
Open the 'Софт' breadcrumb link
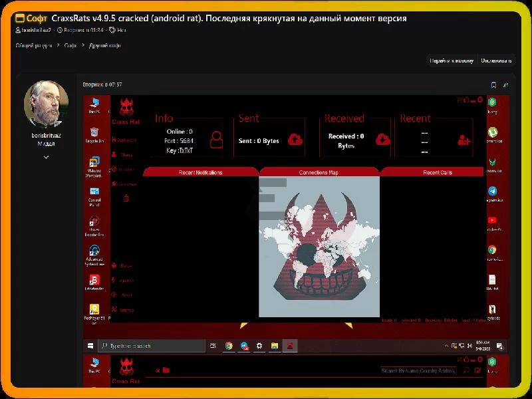pos(70,45)
